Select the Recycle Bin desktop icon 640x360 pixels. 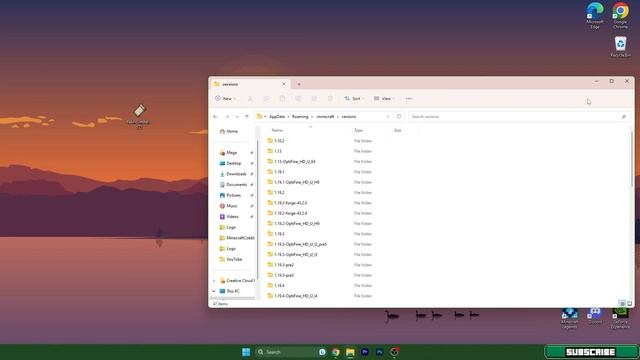point(620,47)
